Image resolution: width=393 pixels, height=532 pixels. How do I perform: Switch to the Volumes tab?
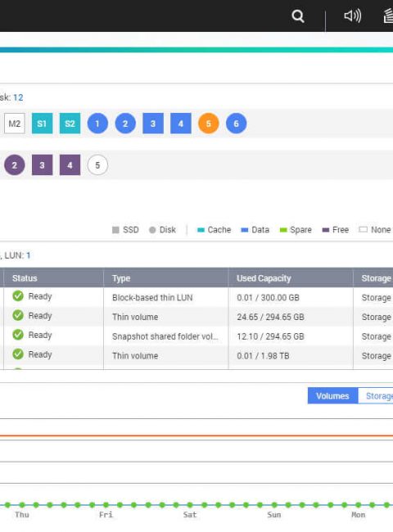(x=332, y=396)
